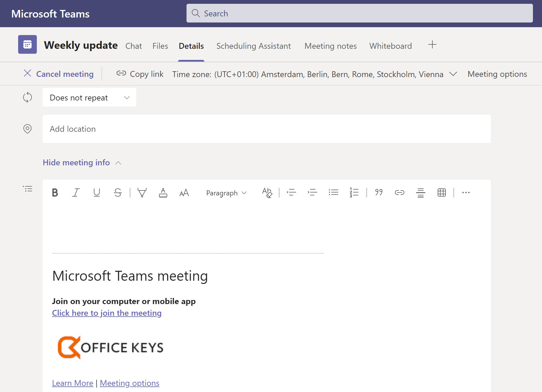Open the Paragraph style dropdown
Image resolution: width=542 pixels, height=392 pixels.
pos(227,193)
